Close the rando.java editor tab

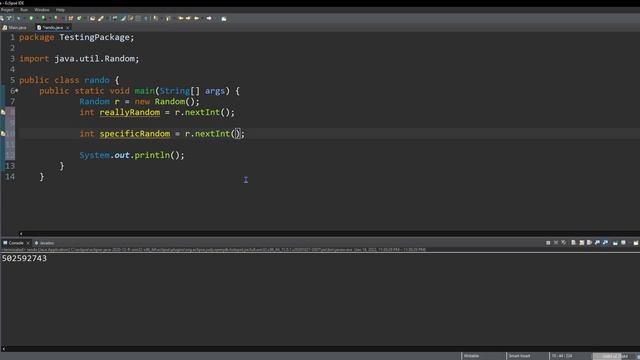[67, 27]
